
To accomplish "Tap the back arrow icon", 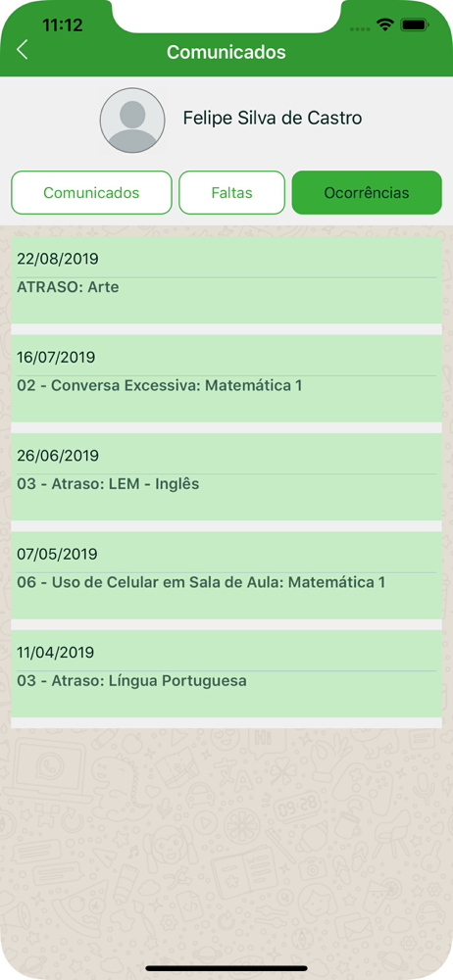I will [22, 49].
